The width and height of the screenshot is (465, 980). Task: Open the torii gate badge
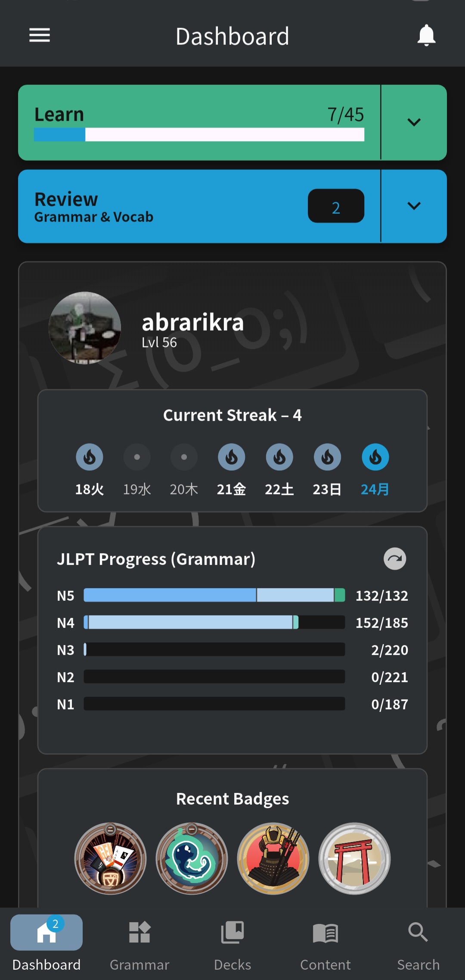point(354,858)
